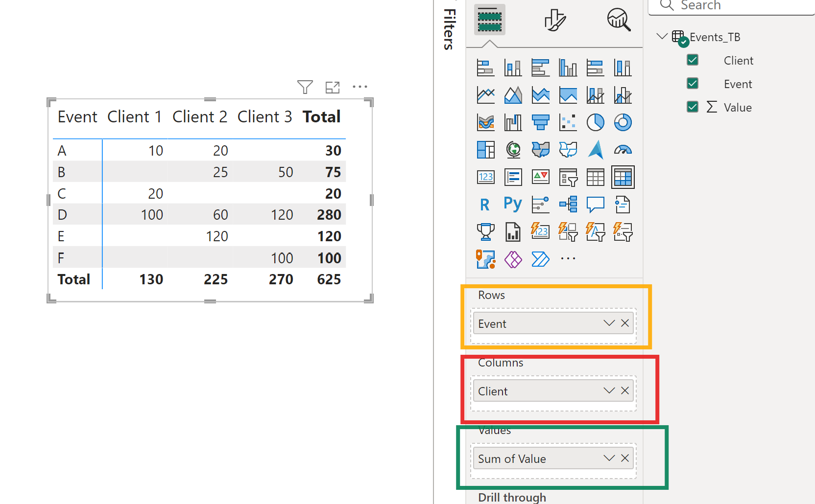
Task: Open the Client field dropdown in Columns
Action: click(609, 390)
